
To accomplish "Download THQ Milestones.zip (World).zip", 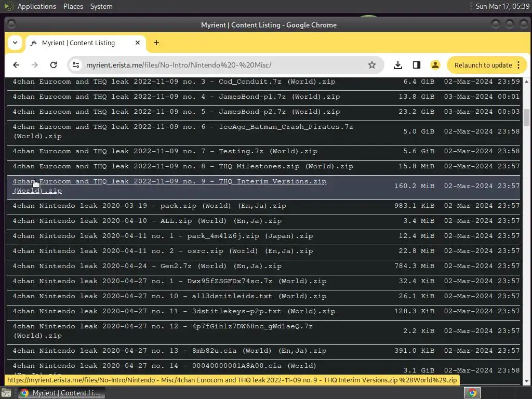I will pyautogui.click(x=183, y=166).
